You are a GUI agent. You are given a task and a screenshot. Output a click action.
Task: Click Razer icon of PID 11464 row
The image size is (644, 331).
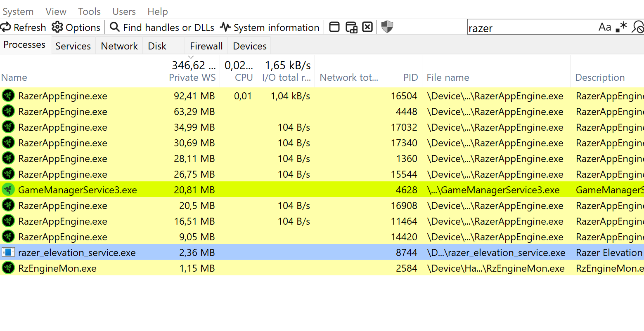coord(8,221)
